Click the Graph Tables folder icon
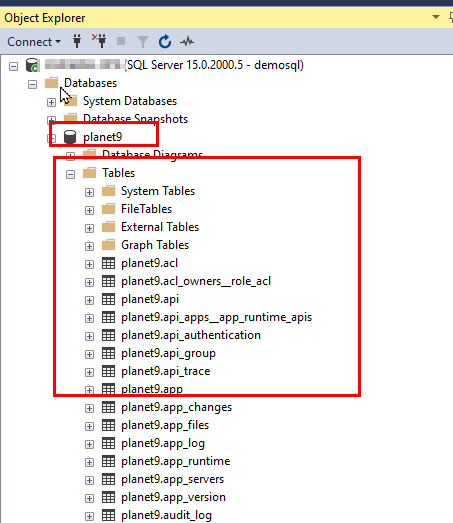The width and height of the screenshot is (453, 523). (x=108, y=245)
